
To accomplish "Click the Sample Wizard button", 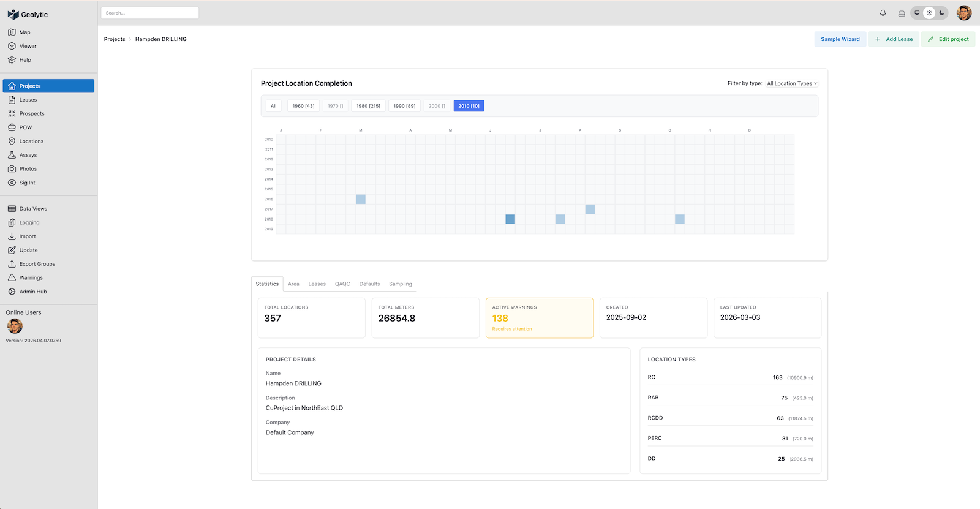I will pos(840,39).
